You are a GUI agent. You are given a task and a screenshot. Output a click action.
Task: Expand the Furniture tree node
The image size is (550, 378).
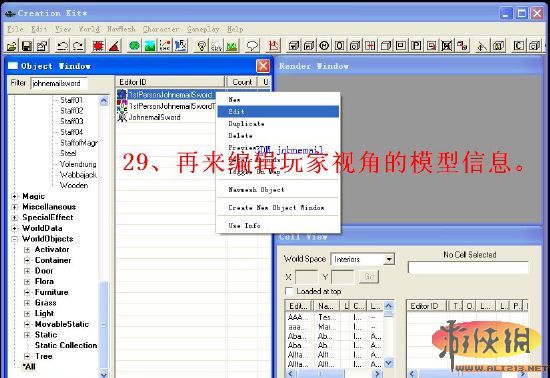pyautogui.click(x=27, y=292)
